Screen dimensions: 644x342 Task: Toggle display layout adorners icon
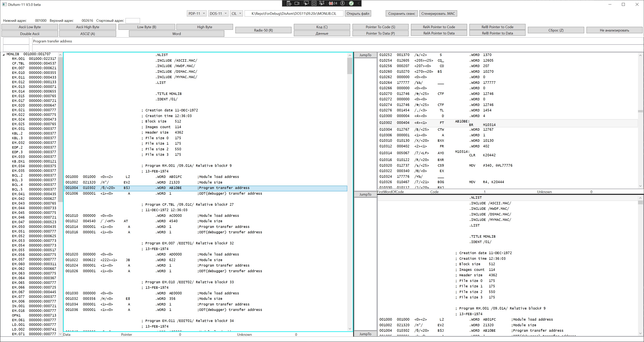(x=314, y=3)
